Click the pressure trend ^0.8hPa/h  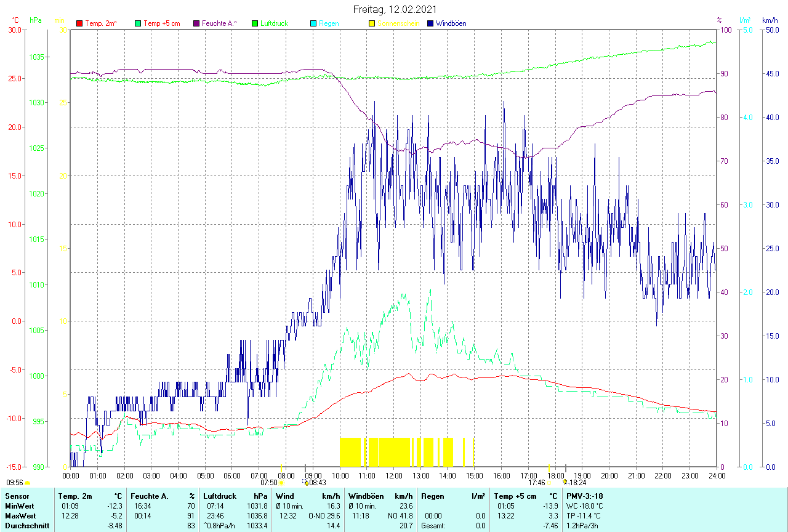(220, 526)
